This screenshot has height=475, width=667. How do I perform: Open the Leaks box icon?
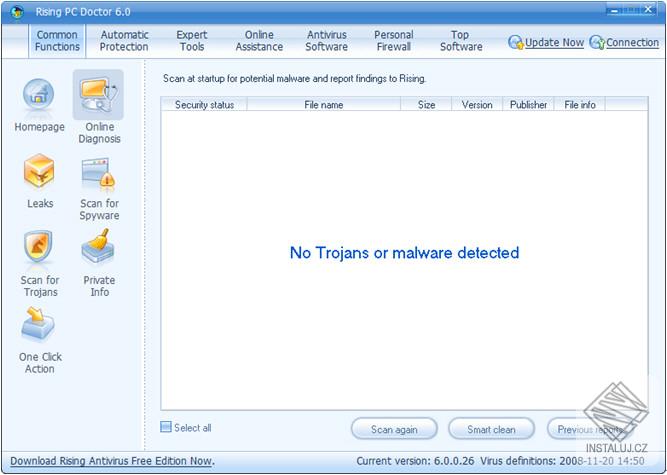point(39,171)
